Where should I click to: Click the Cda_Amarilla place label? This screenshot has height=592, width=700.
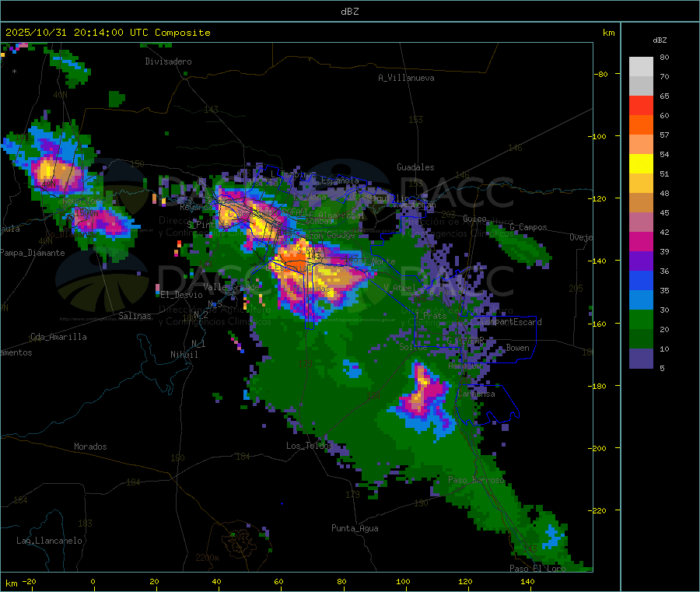[58, 337]
